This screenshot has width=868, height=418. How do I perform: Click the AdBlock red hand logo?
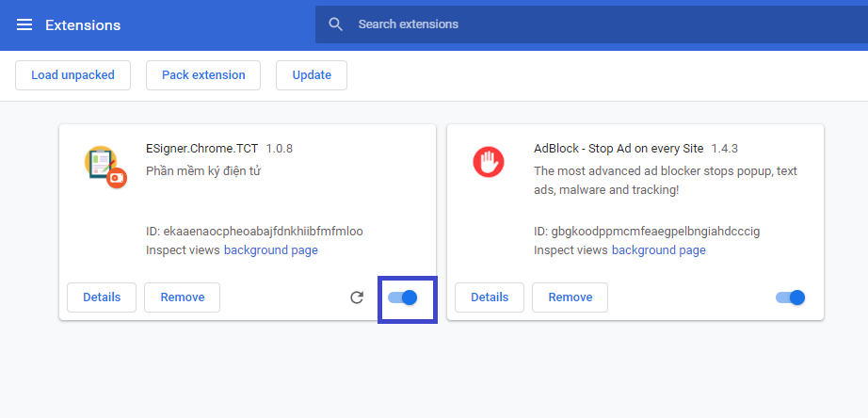tap(488, 162)
